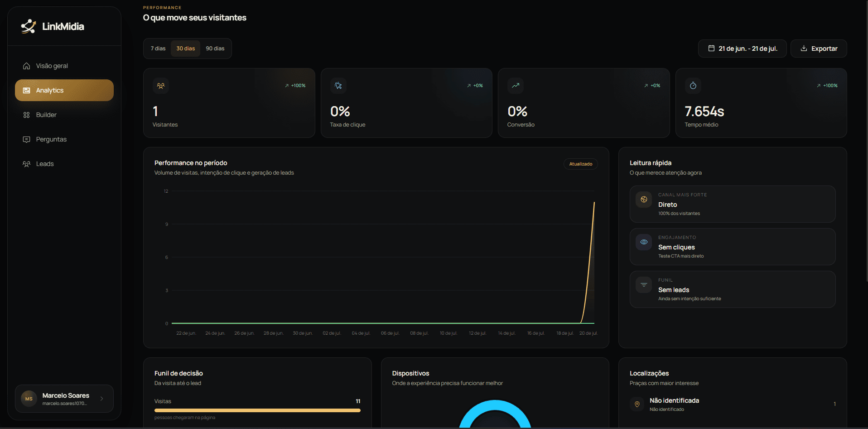Click the performance line chart spike
This screenshot has width=868, height=429.
[x=590, y=263]
